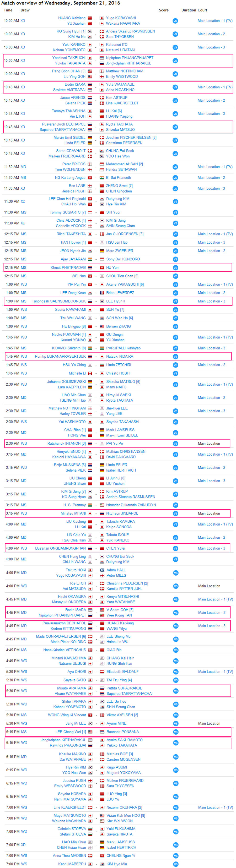Click VS icon for Michelle LI vs Chisato HOSHI
This screenshot has height=868, width=236.
click(175, 373)
